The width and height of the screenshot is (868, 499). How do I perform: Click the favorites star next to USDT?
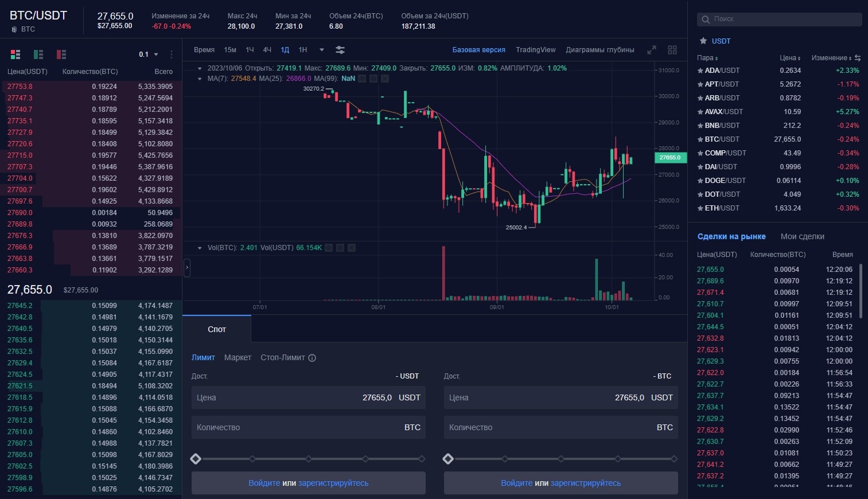click(703, 41)
